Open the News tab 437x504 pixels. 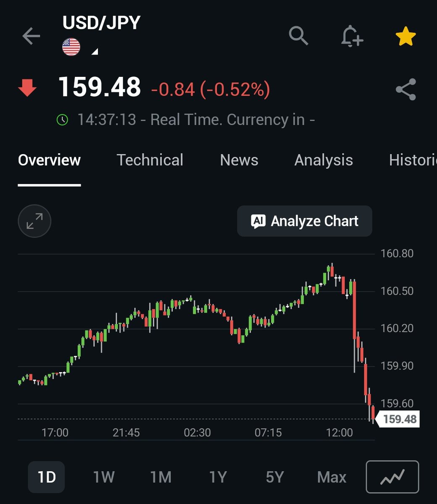click(239, 160)
